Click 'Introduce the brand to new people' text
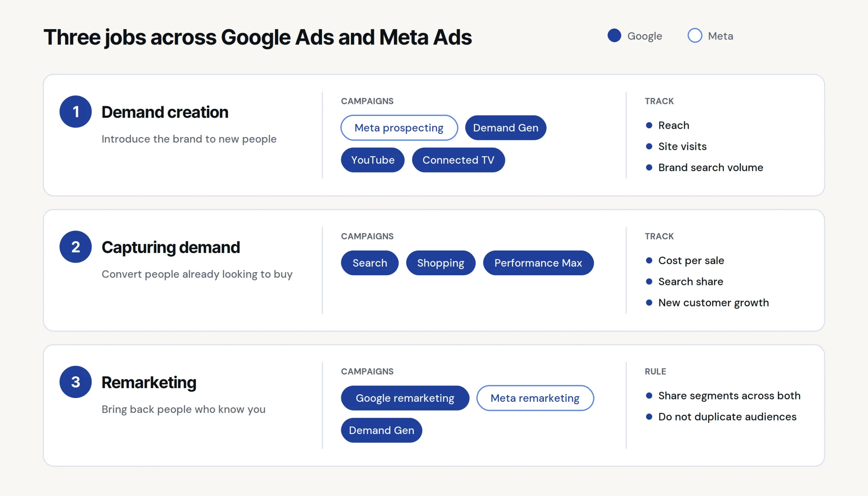The height and width of the screenshot is (496, 868). click(189, 139)
